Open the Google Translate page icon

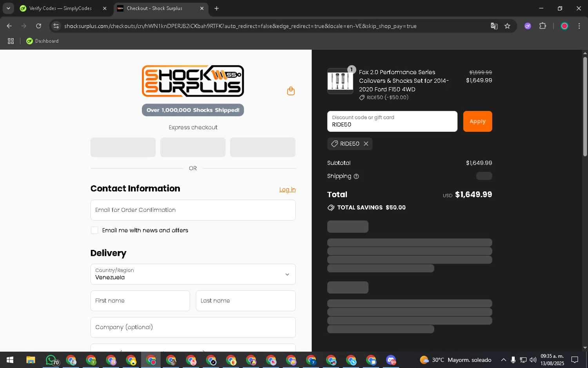pos(494,26)
